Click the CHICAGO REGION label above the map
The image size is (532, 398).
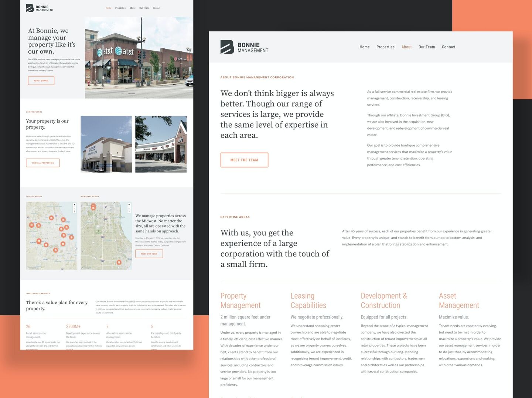click(34, 197)
